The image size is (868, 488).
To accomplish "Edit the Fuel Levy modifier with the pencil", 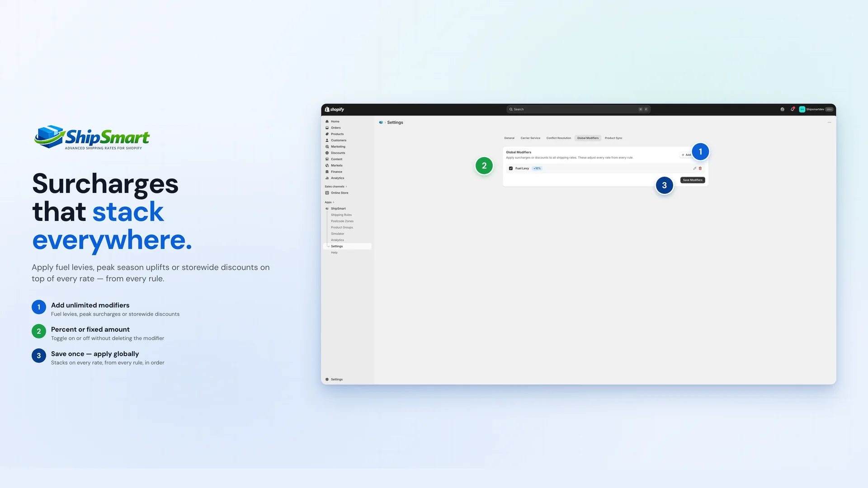I will tap(694, 169).
